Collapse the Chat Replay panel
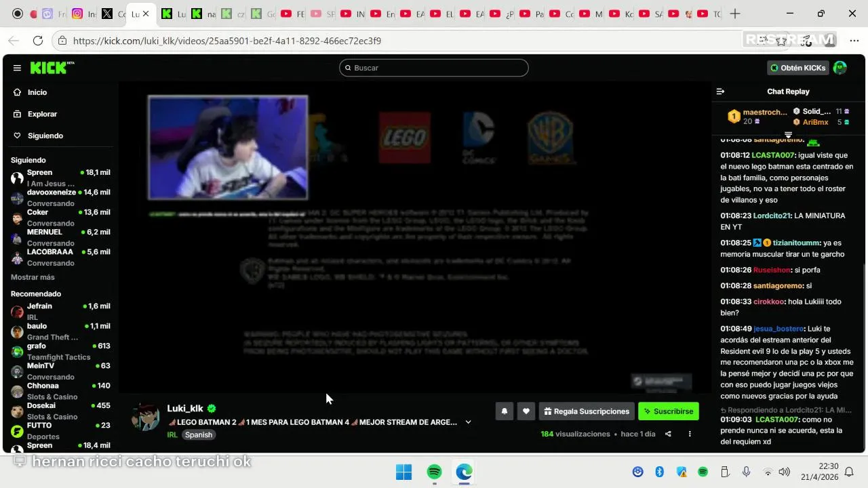The image size is (868, 488). coord(720,91)
